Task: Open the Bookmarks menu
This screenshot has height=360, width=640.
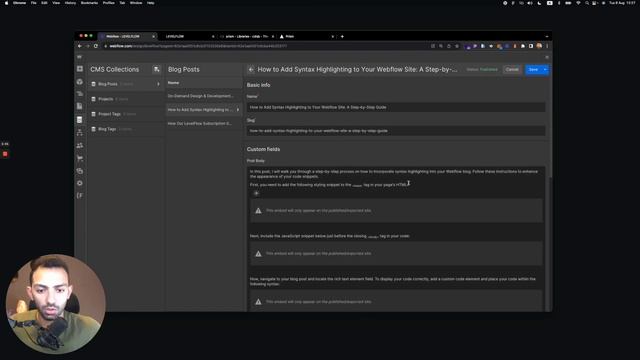Action: 89,3
